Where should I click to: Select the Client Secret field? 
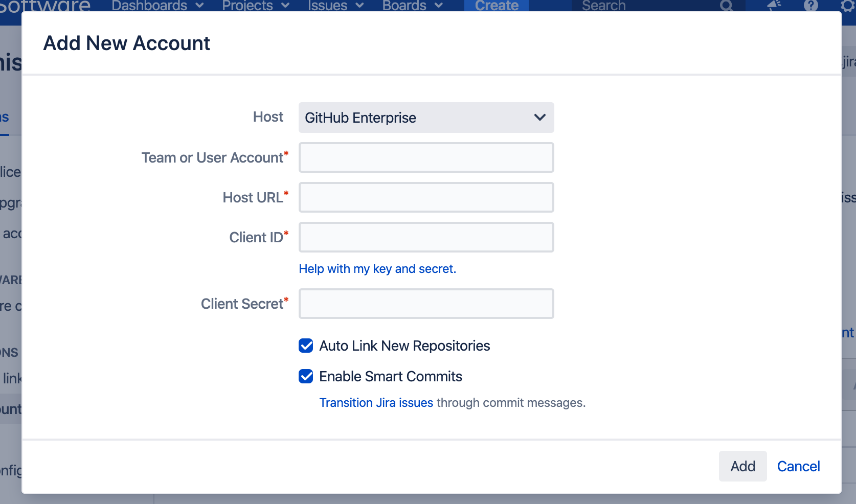426,304
